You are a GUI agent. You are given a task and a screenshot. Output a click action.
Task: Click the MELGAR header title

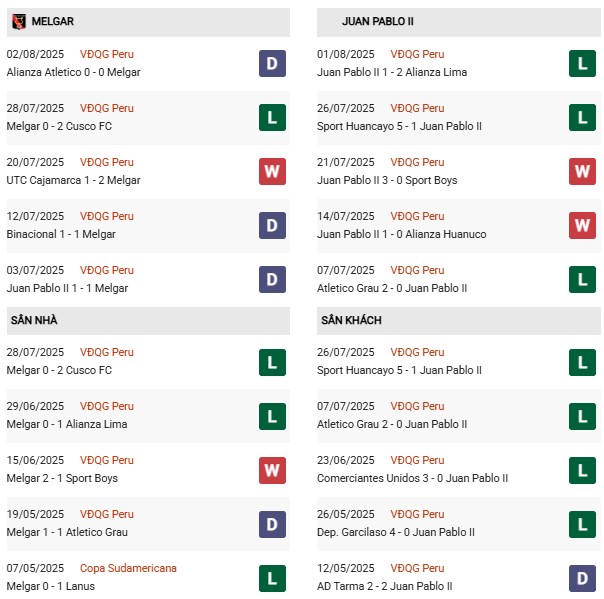coord(52,21)
